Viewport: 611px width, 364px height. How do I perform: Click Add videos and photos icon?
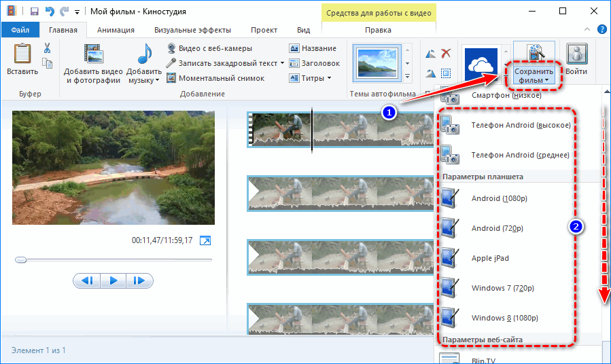click(x=94, y=54)
